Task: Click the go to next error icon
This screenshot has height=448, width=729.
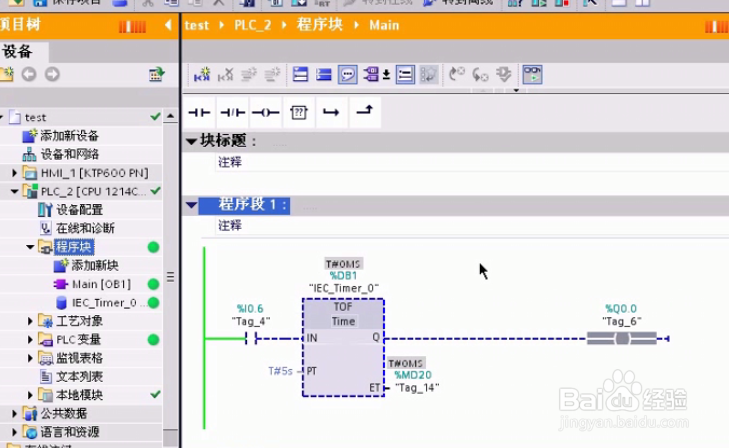Action: coord(480,74)
